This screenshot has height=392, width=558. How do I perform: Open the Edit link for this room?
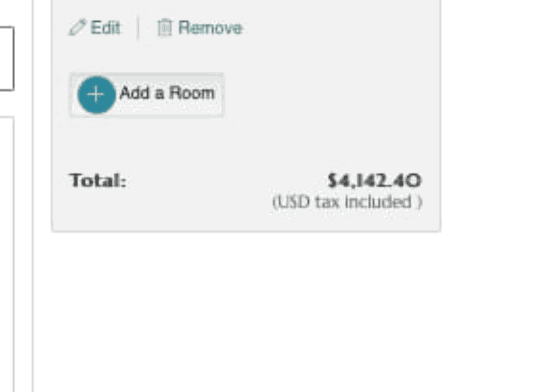105,28
